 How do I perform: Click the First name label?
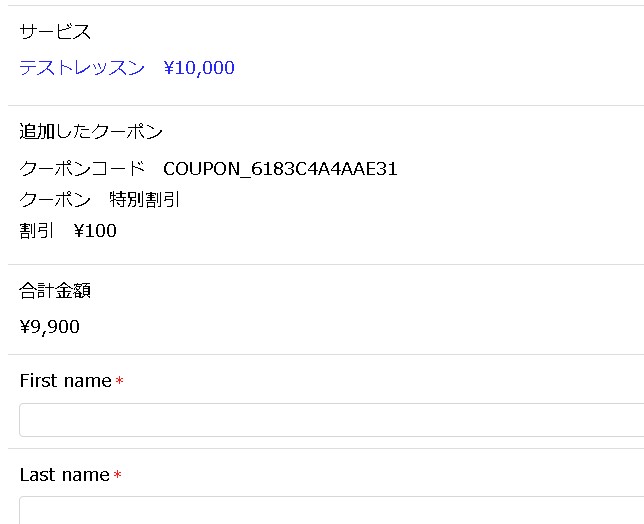coord(65,381)
